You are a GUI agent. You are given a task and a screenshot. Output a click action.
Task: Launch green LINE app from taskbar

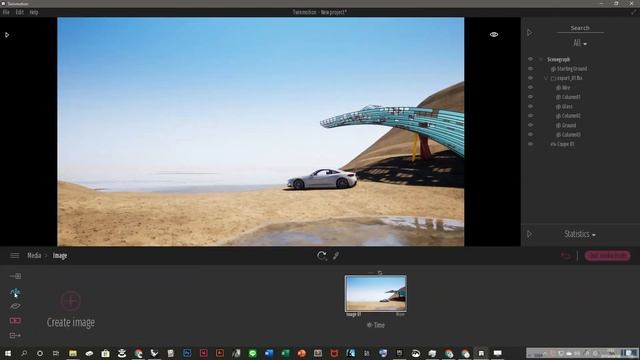point(252,353)
